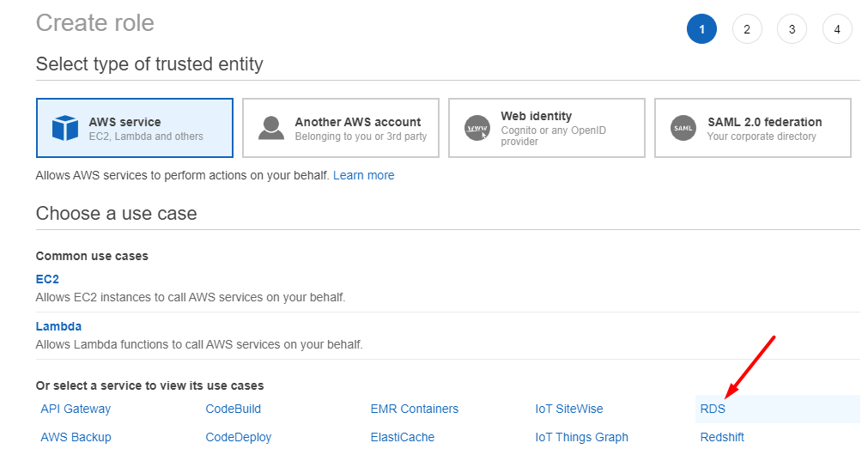Select the Redshift service
This screenshot has width=868, height=449.
pyautogui.click(x=722, y=437)
